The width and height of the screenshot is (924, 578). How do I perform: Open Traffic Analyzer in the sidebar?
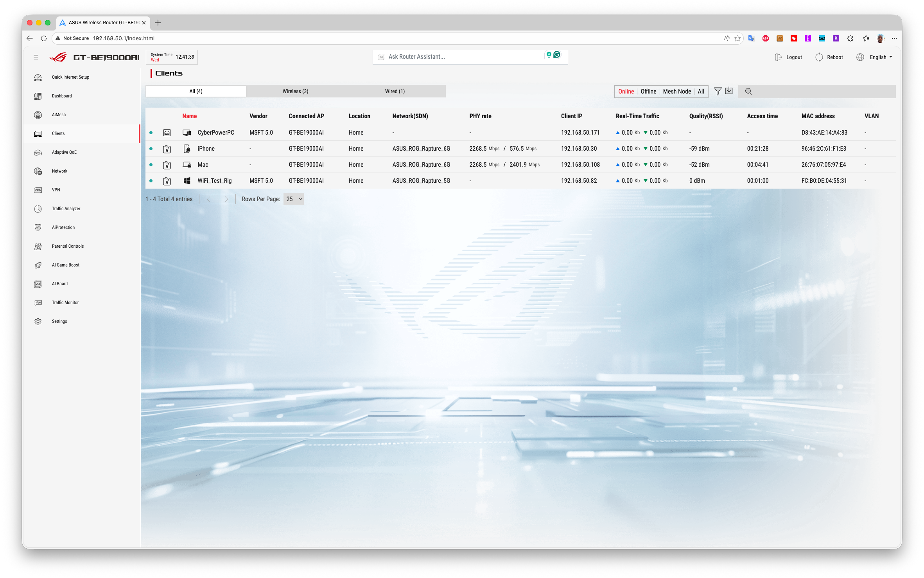tap(66, 209)
